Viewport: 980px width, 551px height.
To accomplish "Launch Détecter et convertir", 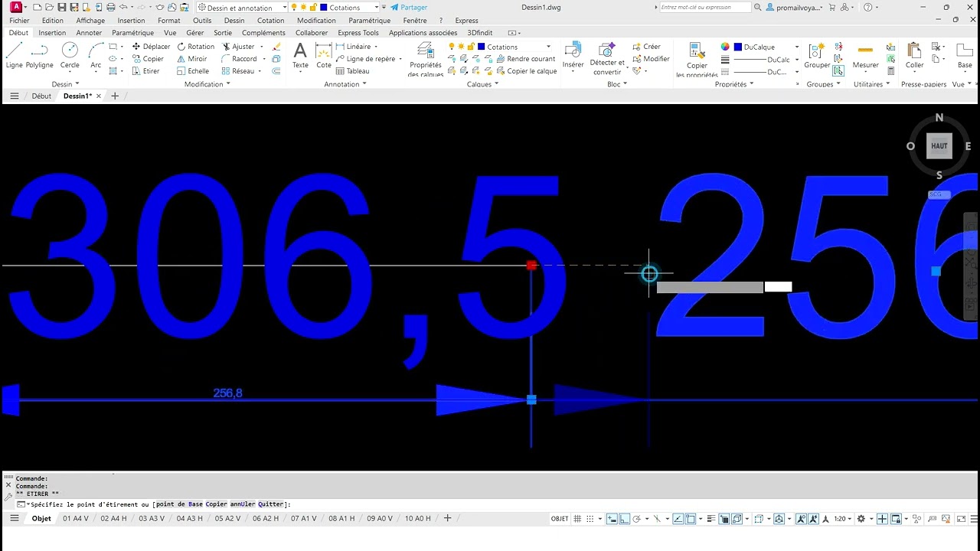I will coord(608,58).
